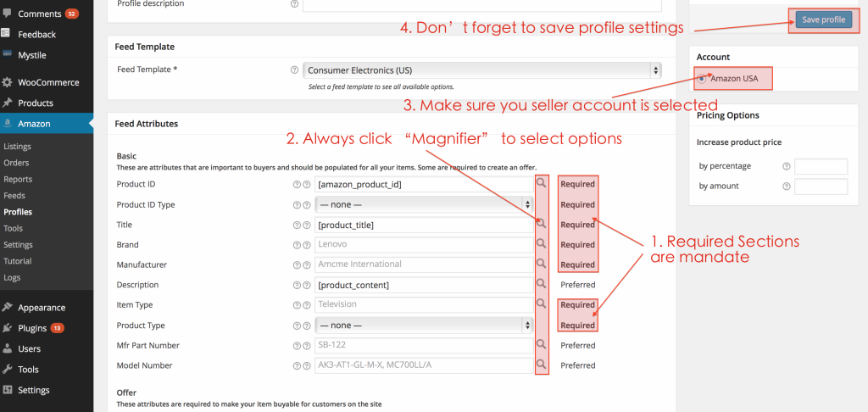Click the Title input field
This screenshot has height=412, width=868.
[x=423, y=225]
